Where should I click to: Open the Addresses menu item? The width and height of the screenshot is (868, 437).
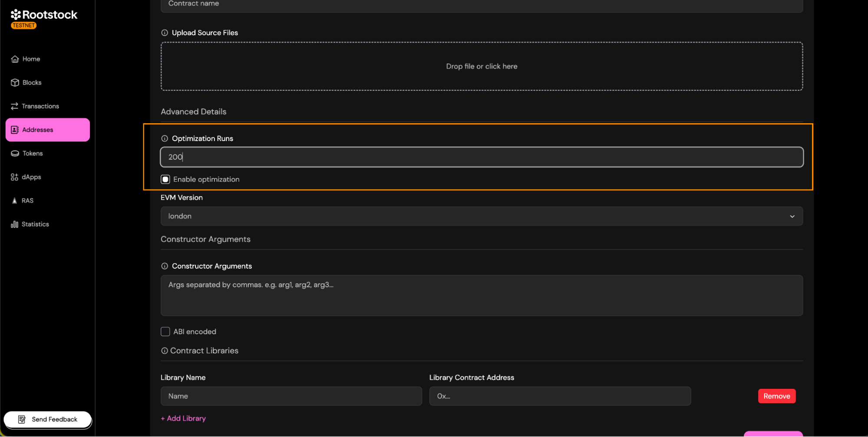coord(47,130)
